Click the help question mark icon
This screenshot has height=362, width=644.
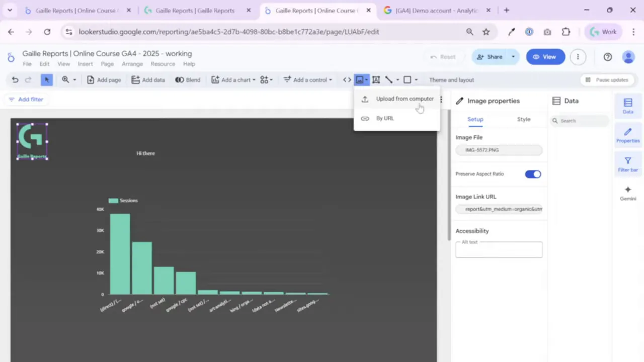[x=608, y=57]
